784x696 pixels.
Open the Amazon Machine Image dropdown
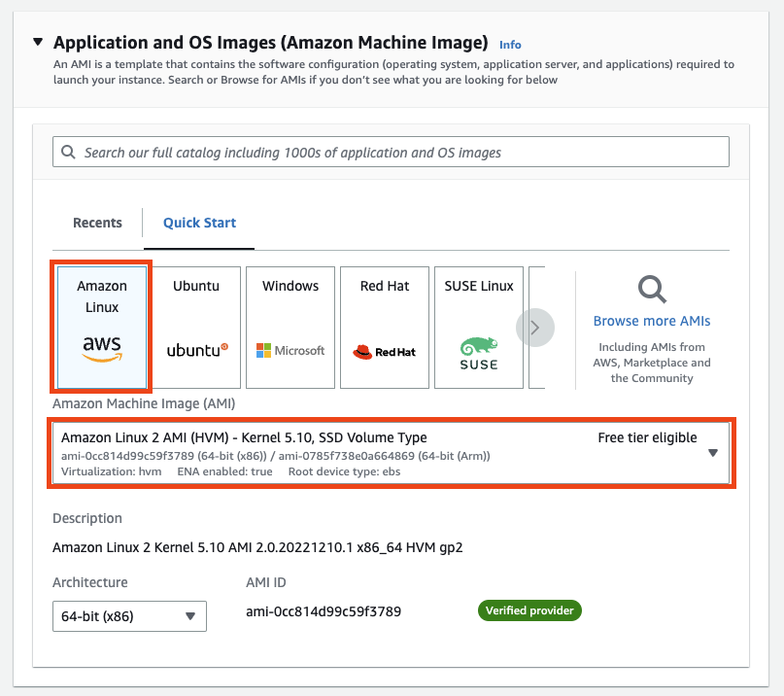tap(391, 453)
